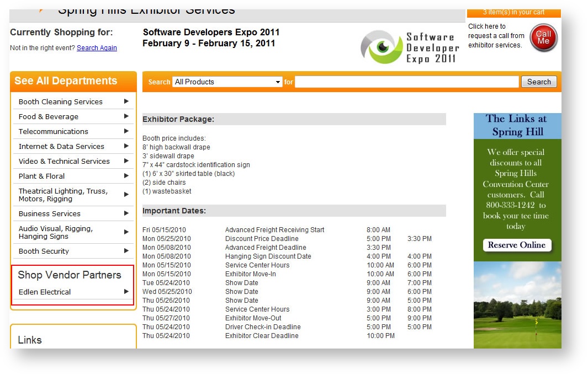Click the Software Developer Expo 2011 logo

(x=410, y=47)
